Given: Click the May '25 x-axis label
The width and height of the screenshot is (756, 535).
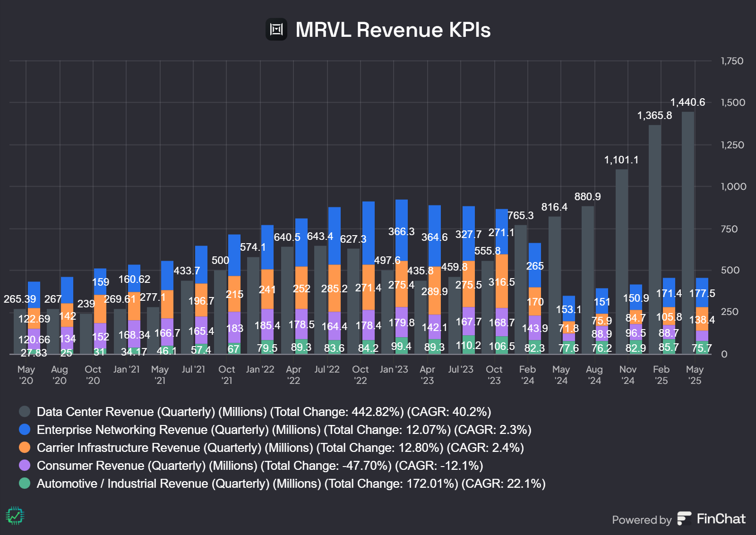Looking at the screenshot, I should 695,375.
